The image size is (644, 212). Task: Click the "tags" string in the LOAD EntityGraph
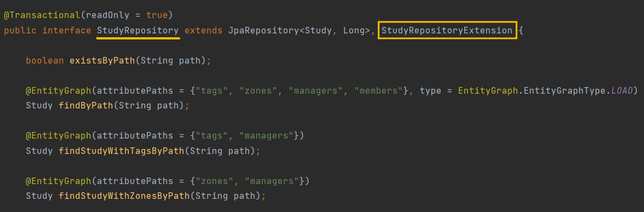(x=212, y=90)
